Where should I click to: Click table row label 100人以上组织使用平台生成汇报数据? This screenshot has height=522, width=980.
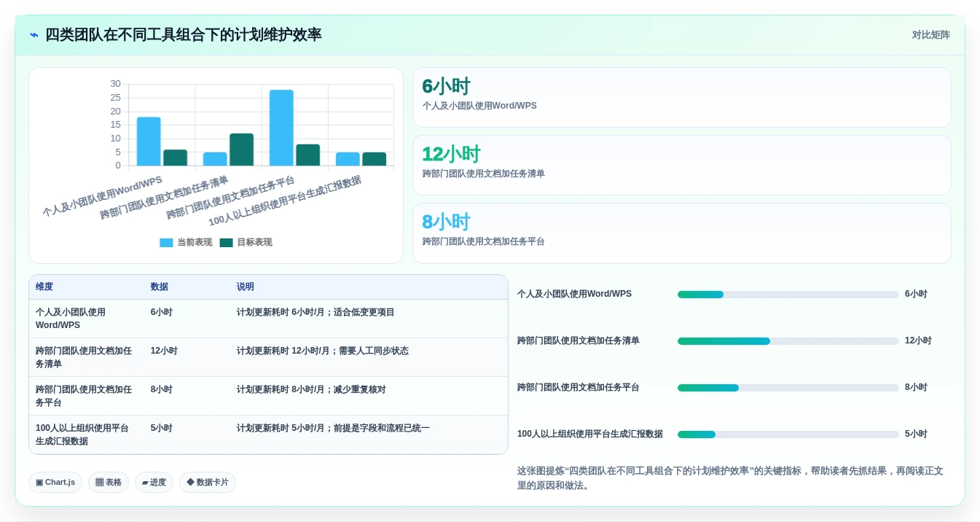click(82, 435)
